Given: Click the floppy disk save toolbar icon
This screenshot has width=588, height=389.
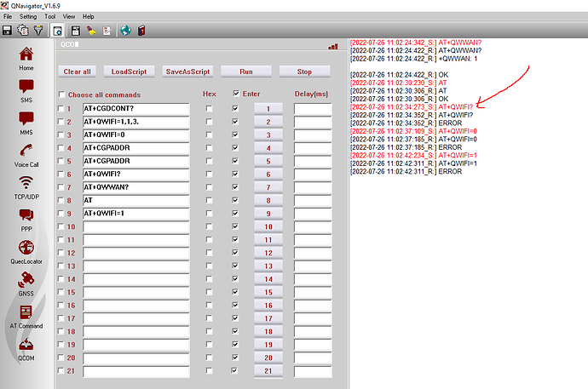Looking at the screenshot, I should point(8,31).
